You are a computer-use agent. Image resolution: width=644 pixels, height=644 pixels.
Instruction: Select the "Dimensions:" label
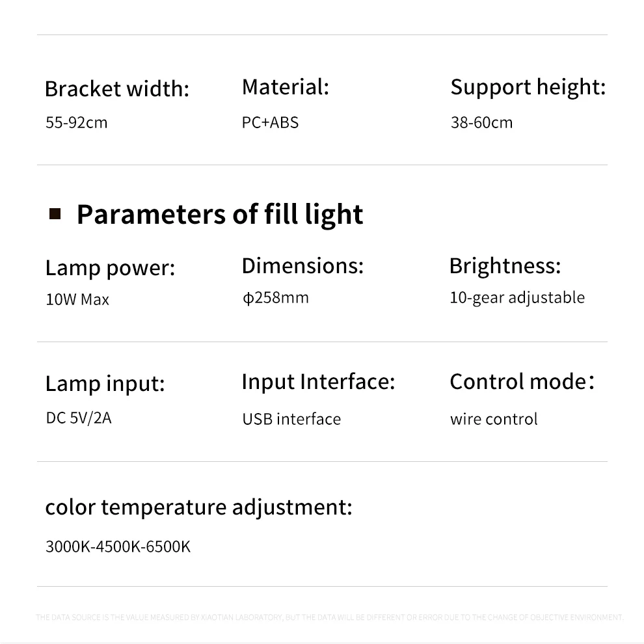pos(302,265)
